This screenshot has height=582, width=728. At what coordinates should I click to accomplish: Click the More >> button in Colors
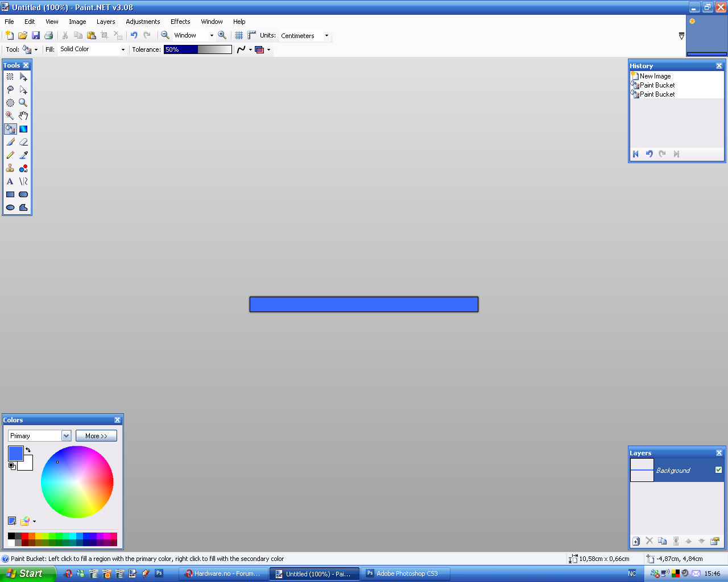[96, 436]
